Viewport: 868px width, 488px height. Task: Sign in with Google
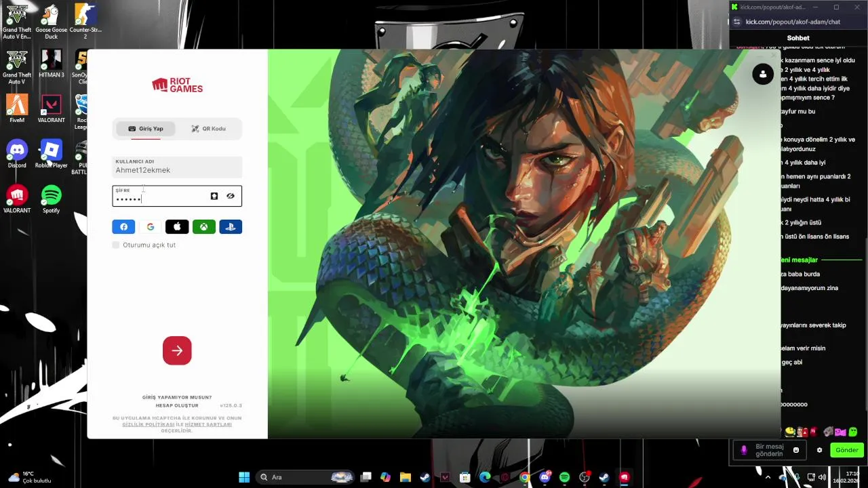(x=151, y=227)
